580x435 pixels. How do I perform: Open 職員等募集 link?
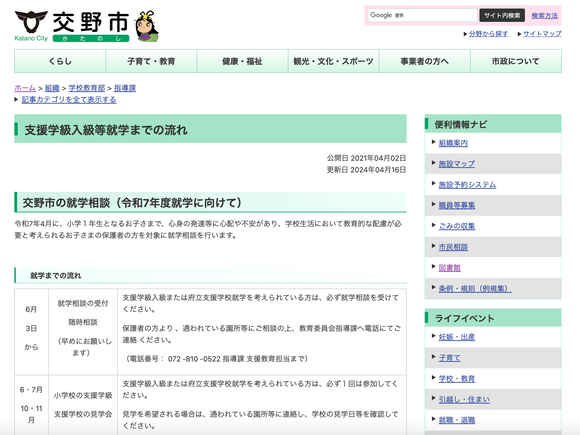[456, 205]
